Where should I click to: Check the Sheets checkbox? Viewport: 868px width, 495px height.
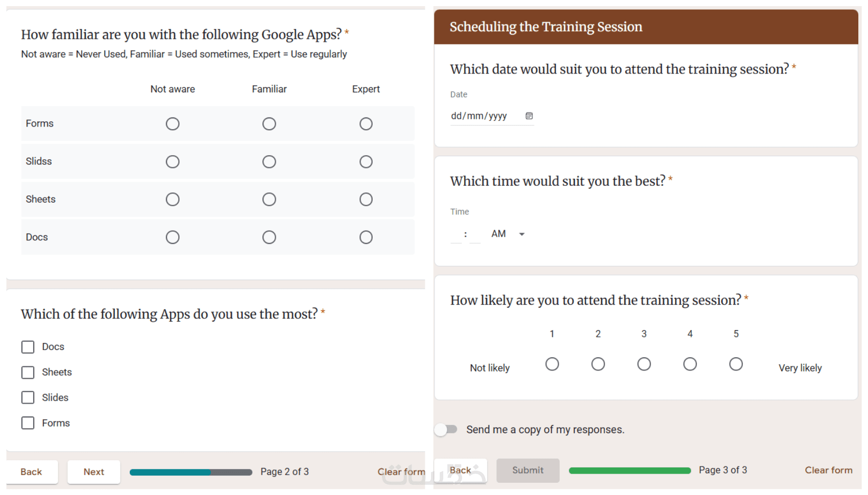tap(28, 373)
